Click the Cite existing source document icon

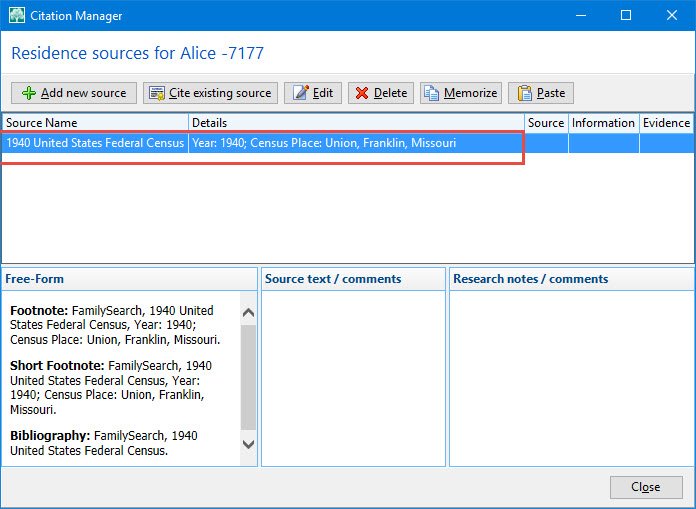coord(157,93)
